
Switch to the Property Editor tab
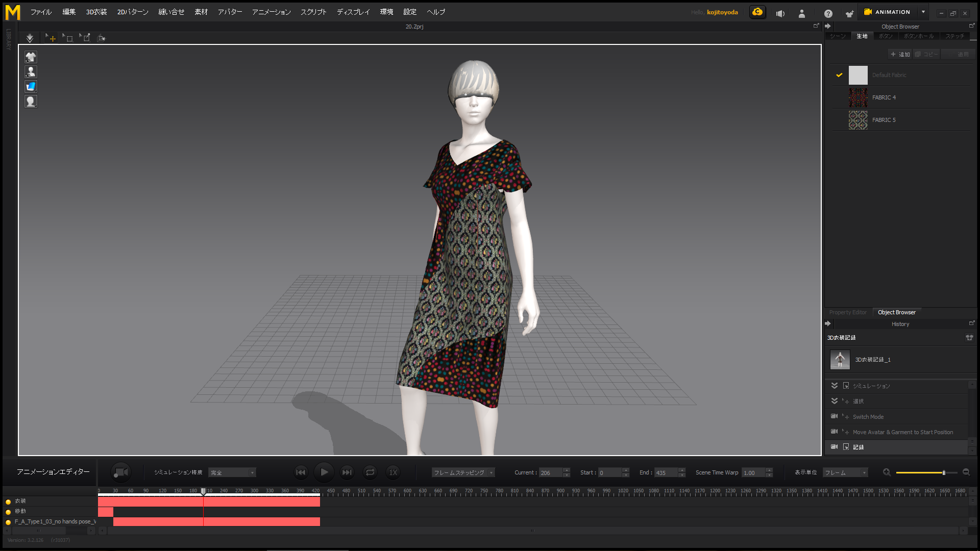point(848,312)
